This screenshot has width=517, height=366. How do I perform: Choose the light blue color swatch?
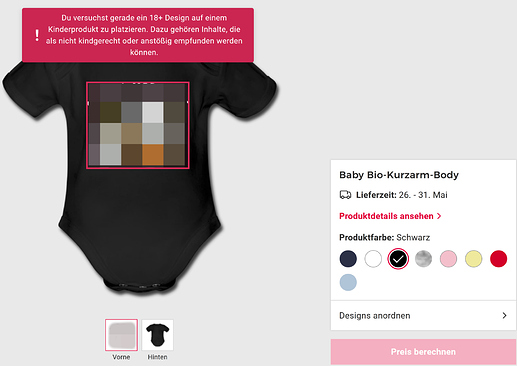pos(348,282)
